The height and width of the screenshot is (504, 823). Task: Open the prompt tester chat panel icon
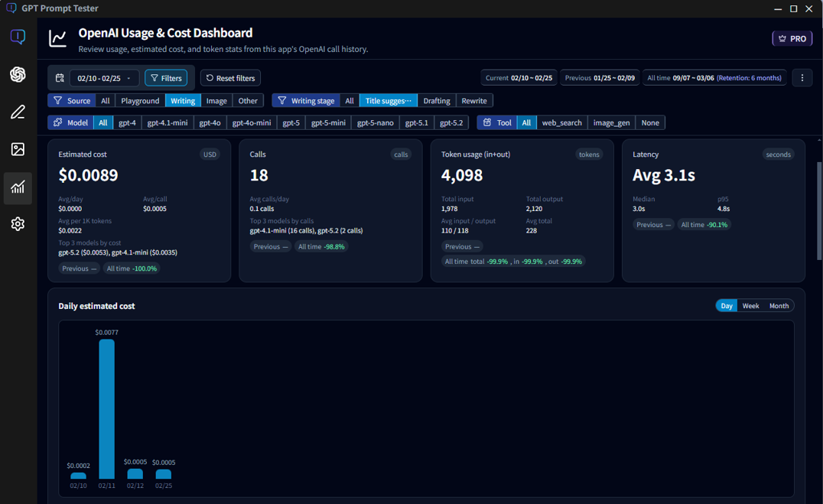[x=17, y=36]
